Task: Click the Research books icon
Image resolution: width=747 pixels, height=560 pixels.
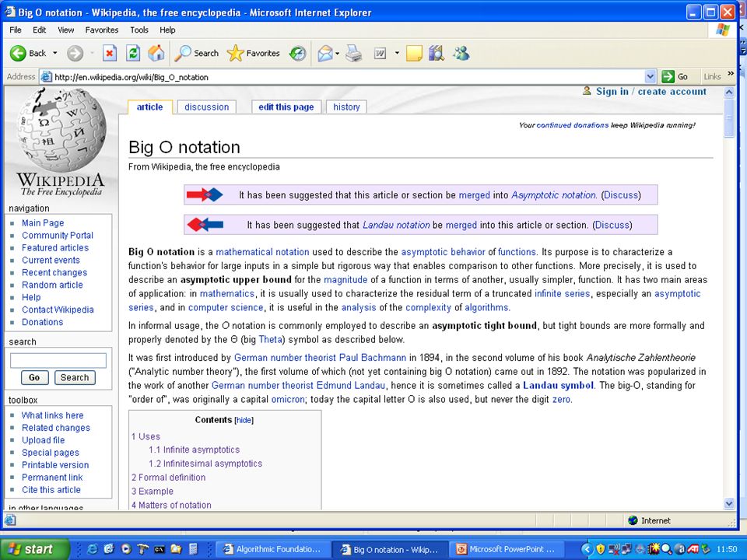Action: point(437,54)
